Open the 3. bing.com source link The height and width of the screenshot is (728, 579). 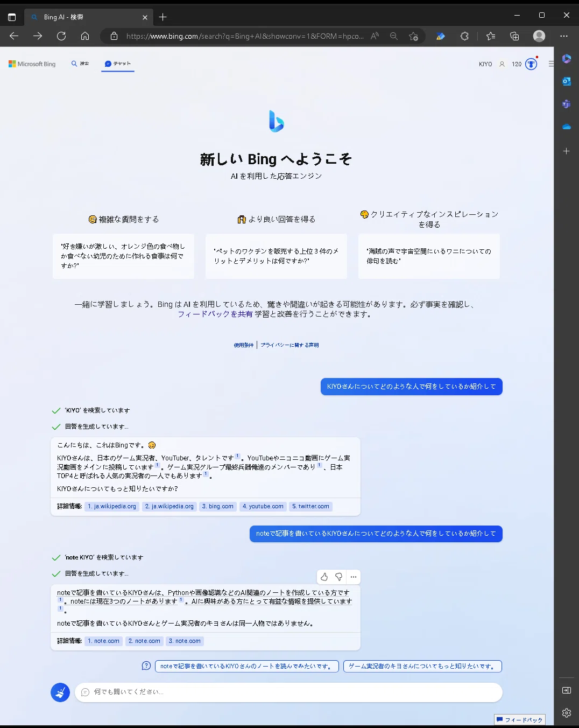pos(218,507)
